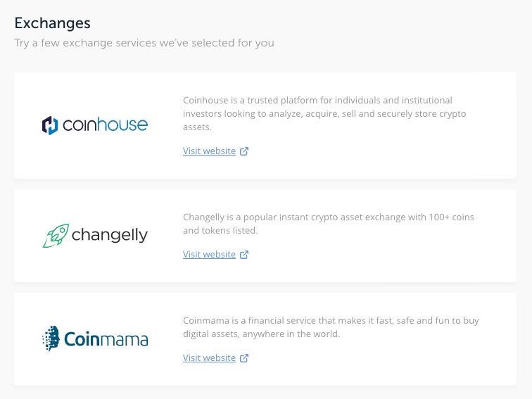The height and width of the screenshot is (399, 532).
Task: Click external link icon in Coinhouse card
Action: point(244,151)
